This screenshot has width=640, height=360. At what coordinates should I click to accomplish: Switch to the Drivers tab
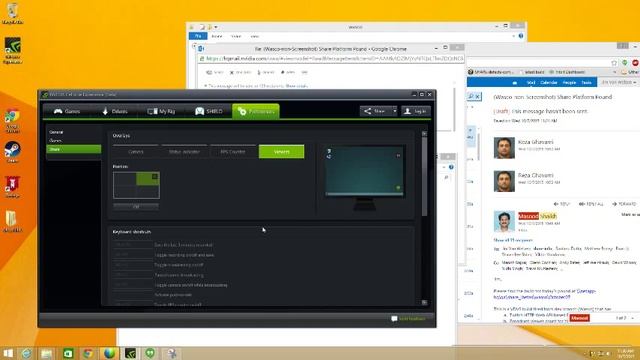(x=115, y=111)
